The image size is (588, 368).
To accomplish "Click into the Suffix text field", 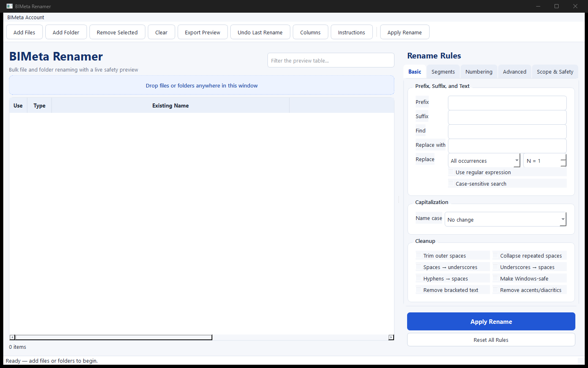I will (507, 117).
